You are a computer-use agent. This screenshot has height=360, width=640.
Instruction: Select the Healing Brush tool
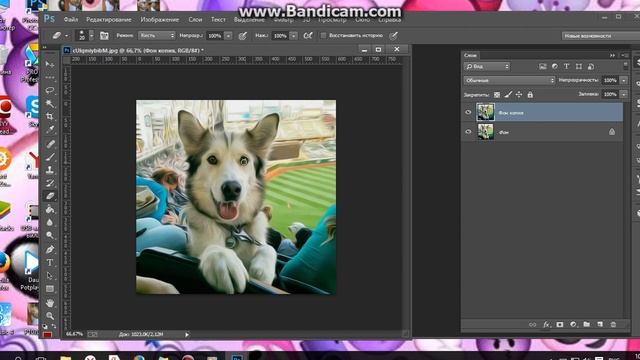click(x=50, y=144)
